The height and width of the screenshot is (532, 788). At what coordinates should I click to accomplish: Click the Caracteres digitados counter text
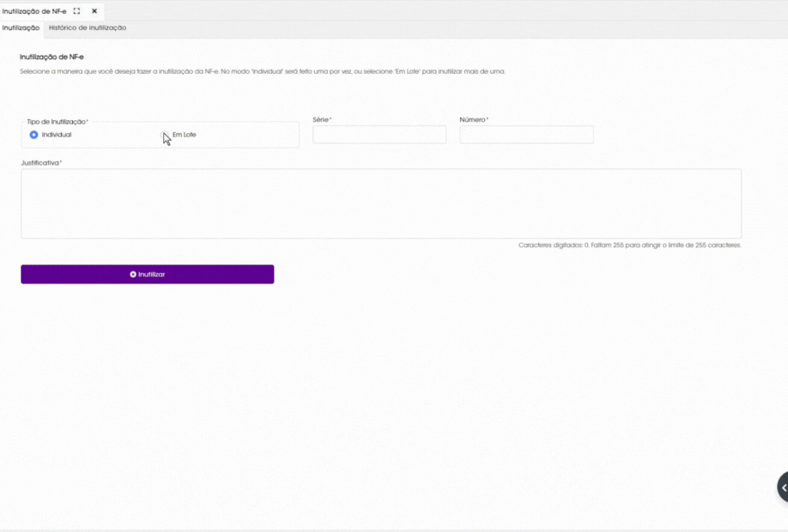[x=630, y=245]
